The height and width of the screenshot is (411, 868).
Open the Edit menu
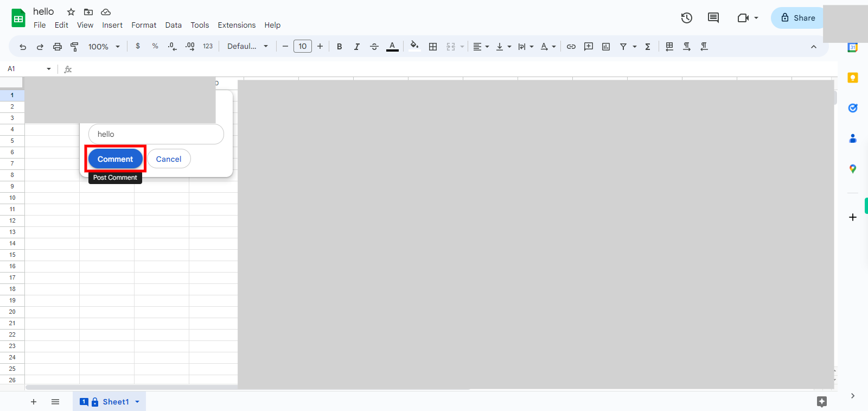(x=61, y=25)
